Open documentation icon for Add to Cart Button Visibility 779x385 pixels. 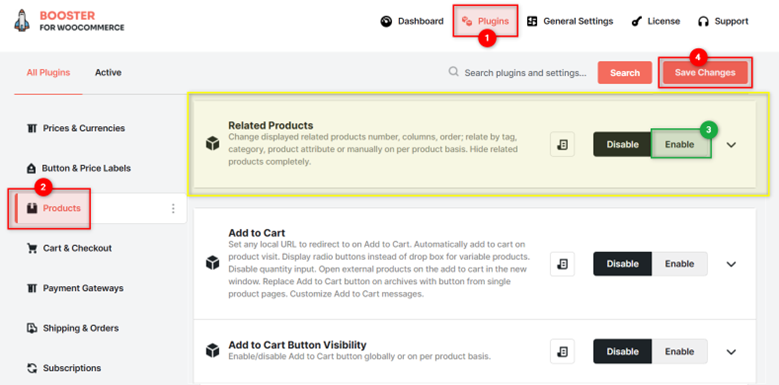click(x=562, y=351)
